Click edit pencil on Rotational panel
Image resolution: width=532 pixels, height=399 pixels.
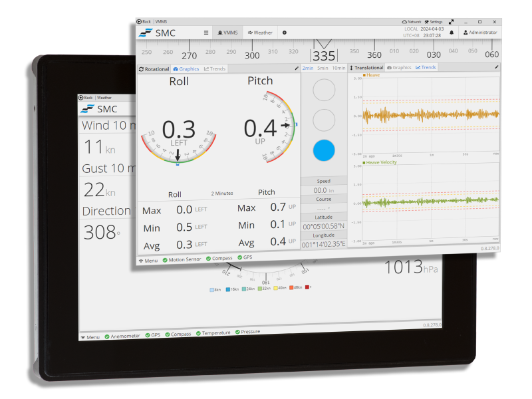tap(297, 68)
